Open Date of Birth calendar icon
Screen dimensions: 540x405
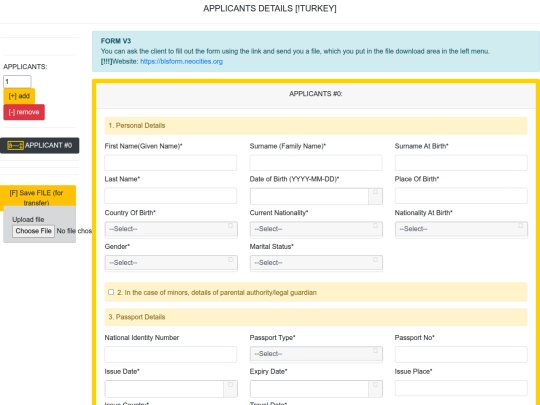point(375,196)
